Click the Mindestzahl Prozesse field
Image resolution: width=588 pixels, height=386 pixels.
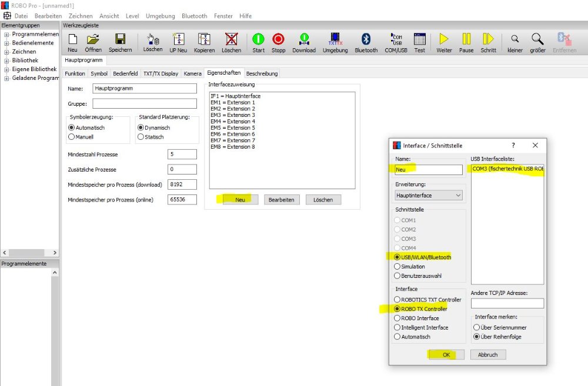182,154
